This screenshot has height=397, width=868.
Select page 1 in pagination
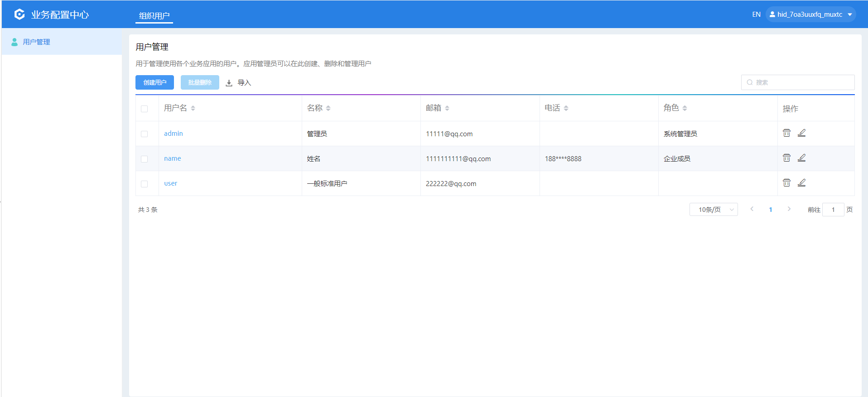coord(771,210)
